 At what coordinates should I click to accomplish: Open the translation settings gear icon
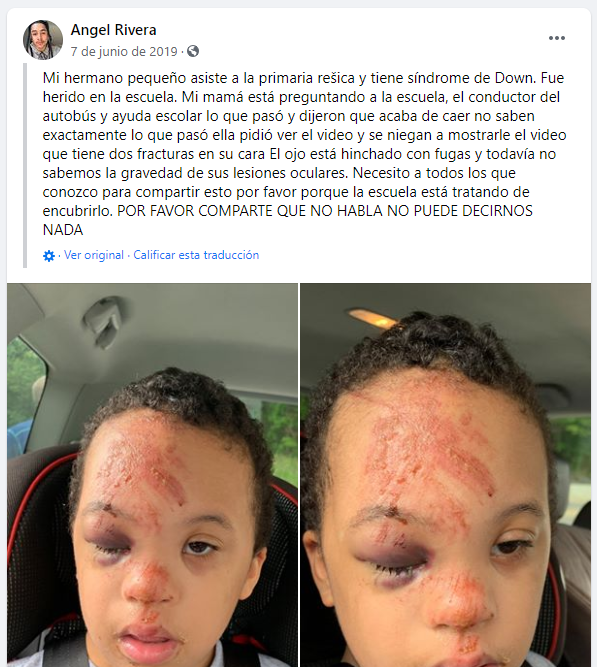tap(49, 256)
